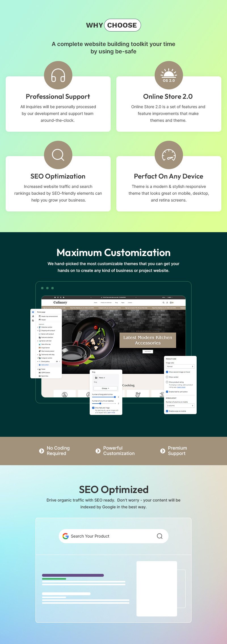Open the Change dropdown in Blog panel
Image resolution: width=227 pixels, height=644 pixels.
[x=105, y=388]
